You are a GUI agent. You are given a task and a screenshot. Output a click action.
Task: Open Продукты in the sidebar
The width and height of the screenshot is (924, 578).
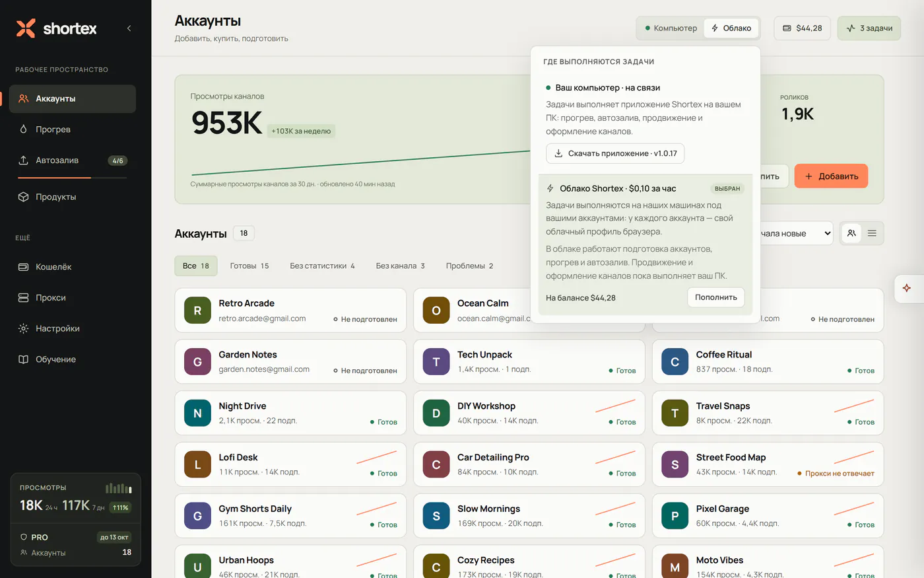(73, 197)
